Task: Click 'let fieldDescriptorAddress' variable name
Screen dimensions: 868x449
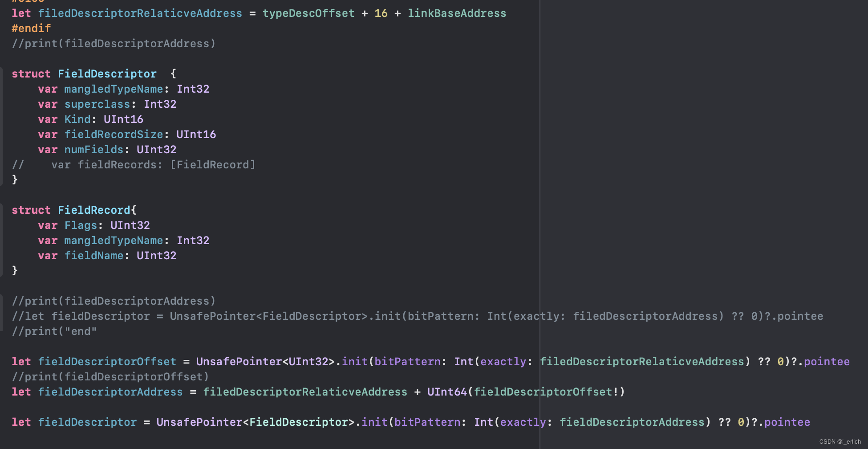Action: (x=110, y=392)
